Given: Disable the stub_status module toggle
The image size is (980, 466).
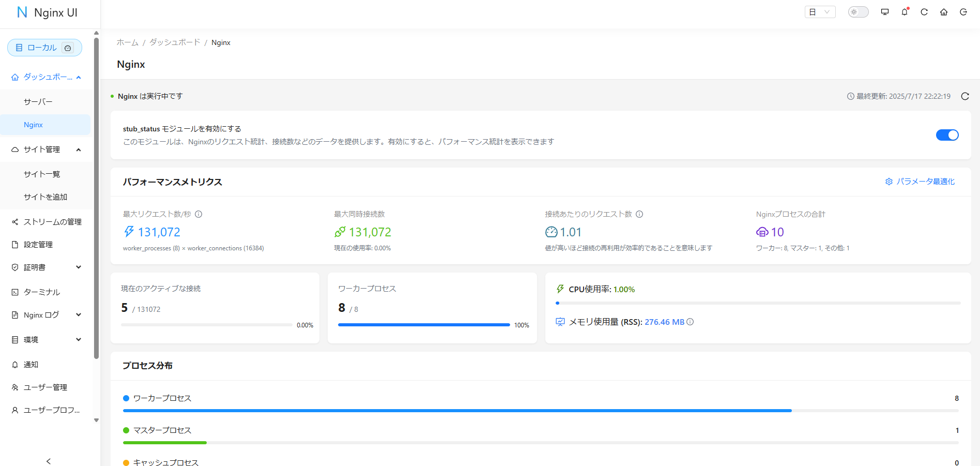Looking at the screenshot, I should (947, 134).
